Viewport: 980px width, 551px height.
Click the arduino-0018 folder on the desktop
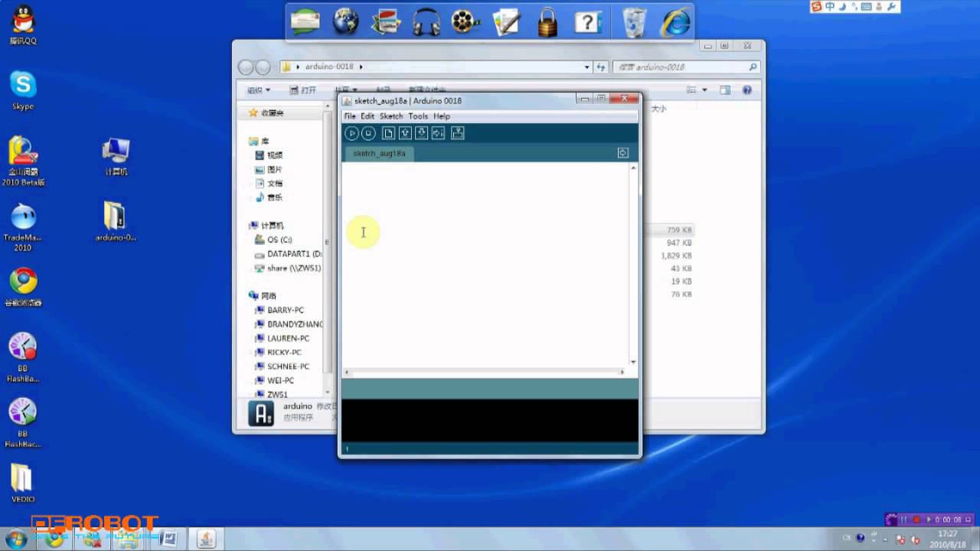coord(116,222)
